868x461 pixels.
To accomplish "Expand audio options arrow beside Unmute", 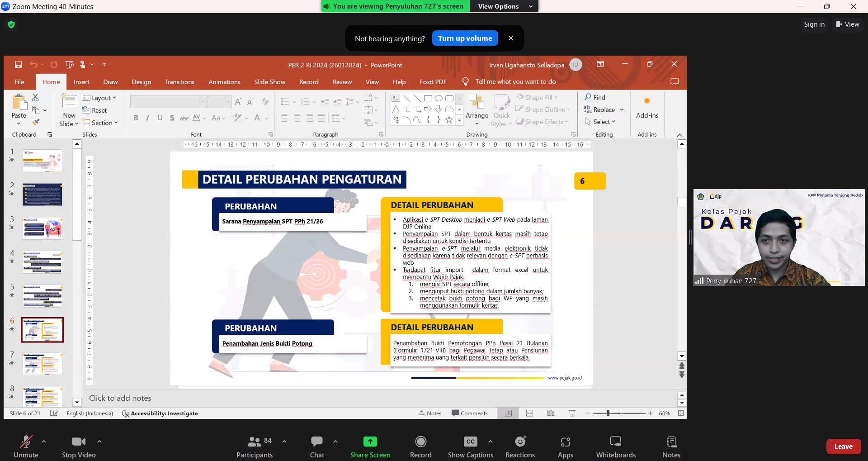I will point(44,442).
